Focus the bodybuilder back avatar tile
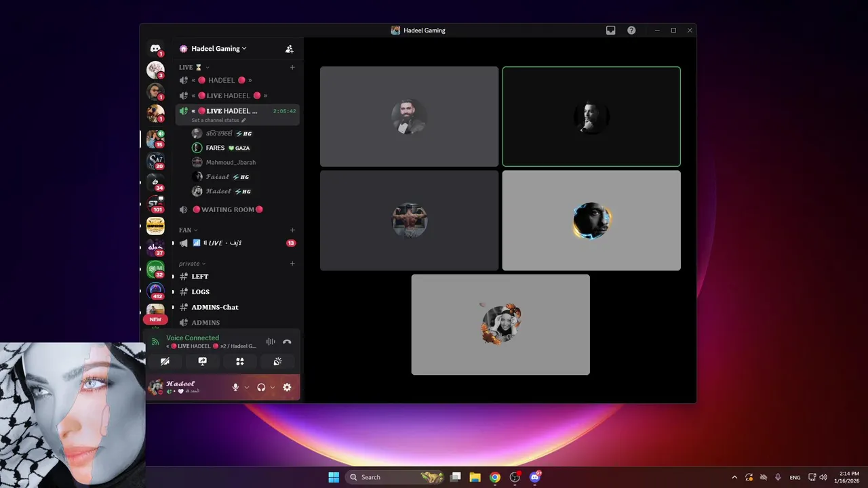Screen dimensions: 868x488 (x=409, y=220)
